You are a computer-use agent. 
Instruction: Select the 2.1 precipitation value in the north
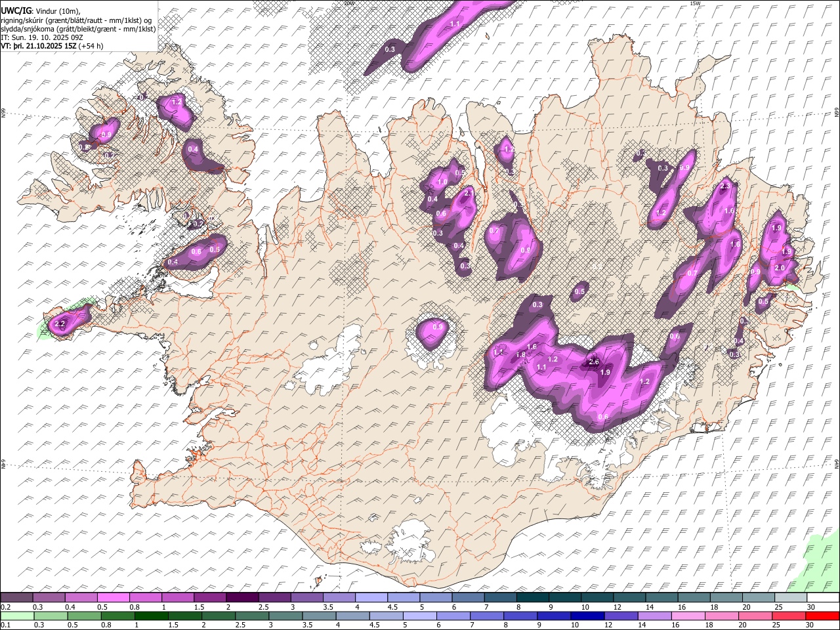469,194
